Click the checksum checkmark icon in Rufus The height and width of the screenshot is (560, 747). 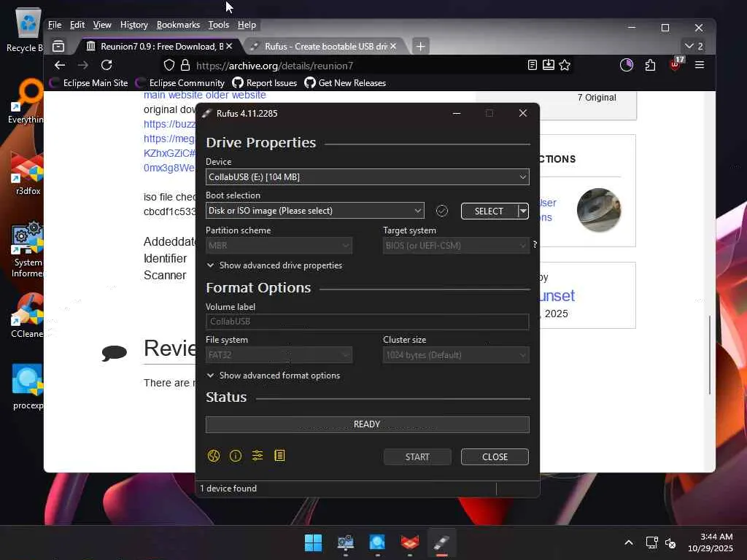pos(441,211)
